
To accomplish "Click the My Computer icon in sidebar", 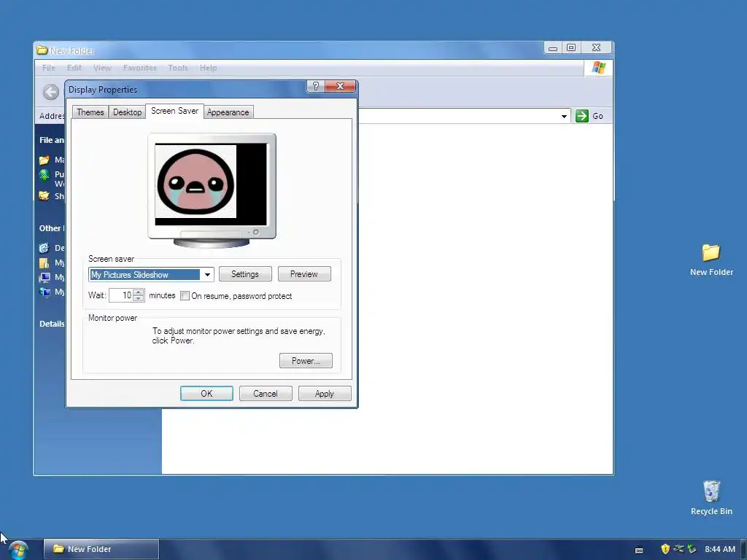I will click(44, 278).
